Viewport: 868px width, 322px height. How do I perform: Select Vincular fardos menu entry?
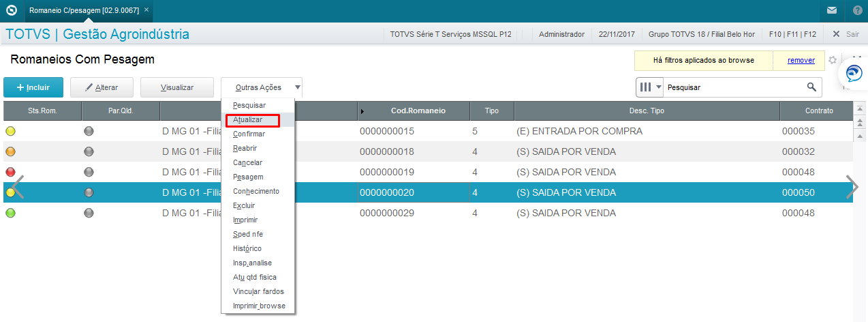point(258,291)
